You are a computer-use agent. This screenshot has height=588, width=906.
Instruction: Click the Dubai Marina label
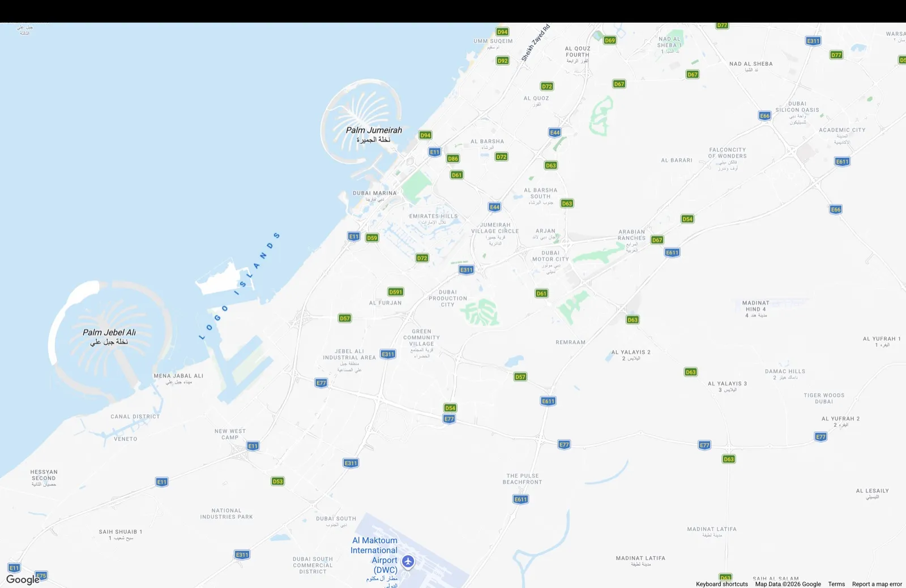point(375,196)
